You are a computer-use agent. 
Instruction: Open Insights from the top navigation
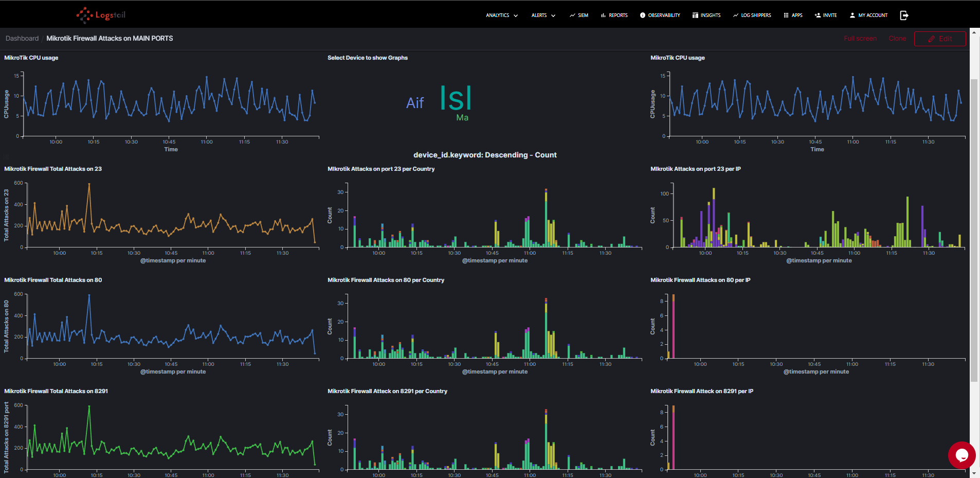pyautogui.click(x=706, y=15)
